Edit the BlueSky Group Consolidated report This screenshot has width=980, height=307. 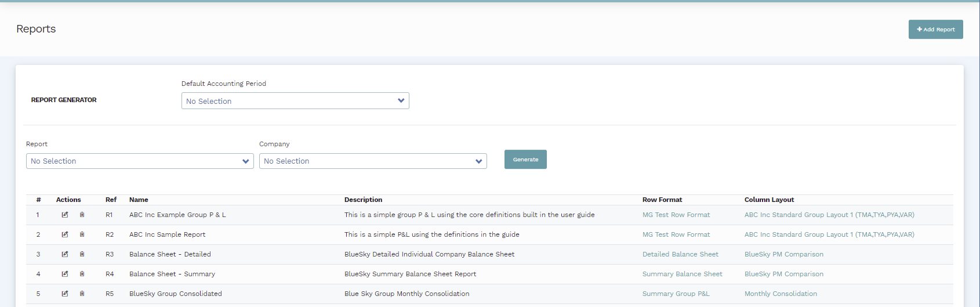[65, 294]
